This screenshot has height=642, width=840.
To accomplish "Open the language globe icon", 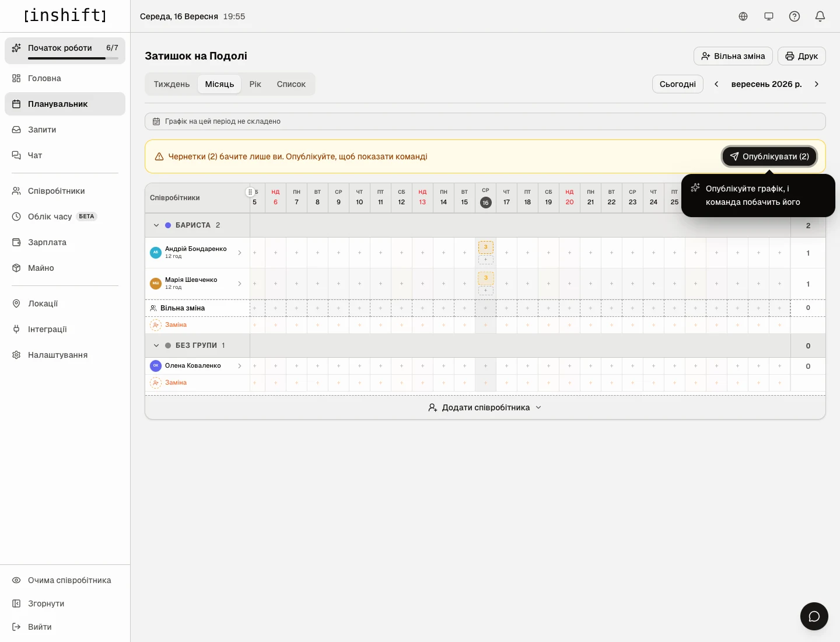I will click(743, 16).
